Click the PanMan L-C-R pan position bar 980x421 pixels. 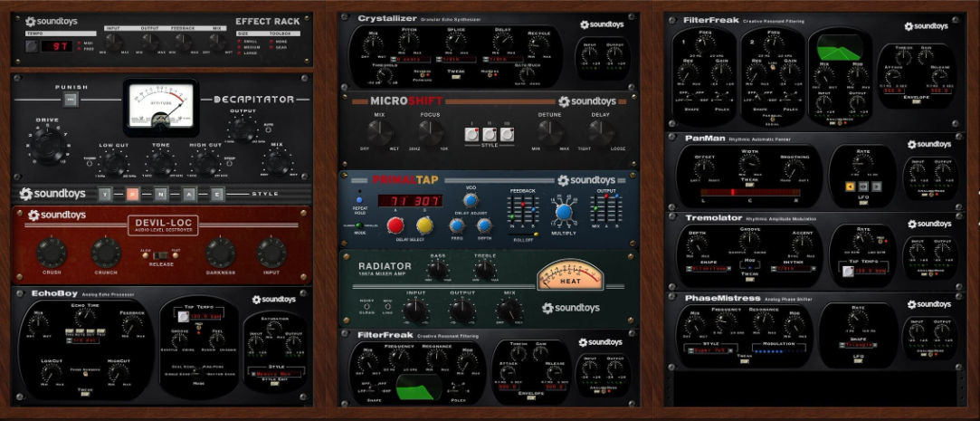(x=749, y=193)
